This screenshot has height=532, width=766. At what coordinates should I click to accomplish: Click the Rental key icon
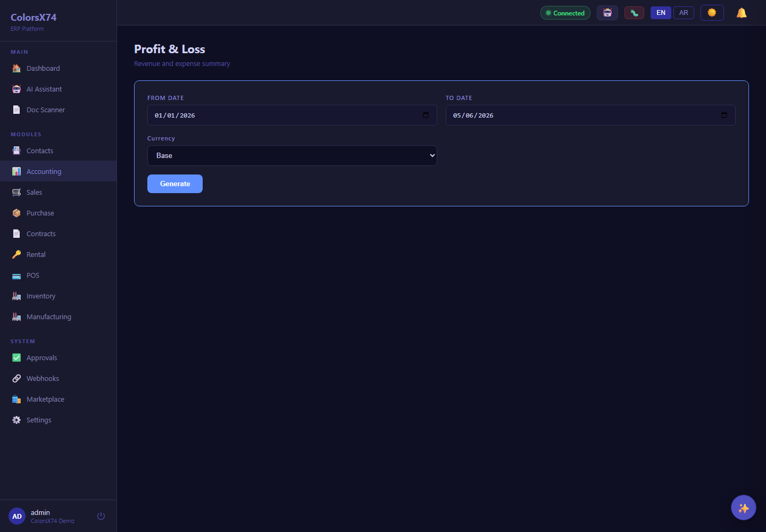click(x=16, y=254)
